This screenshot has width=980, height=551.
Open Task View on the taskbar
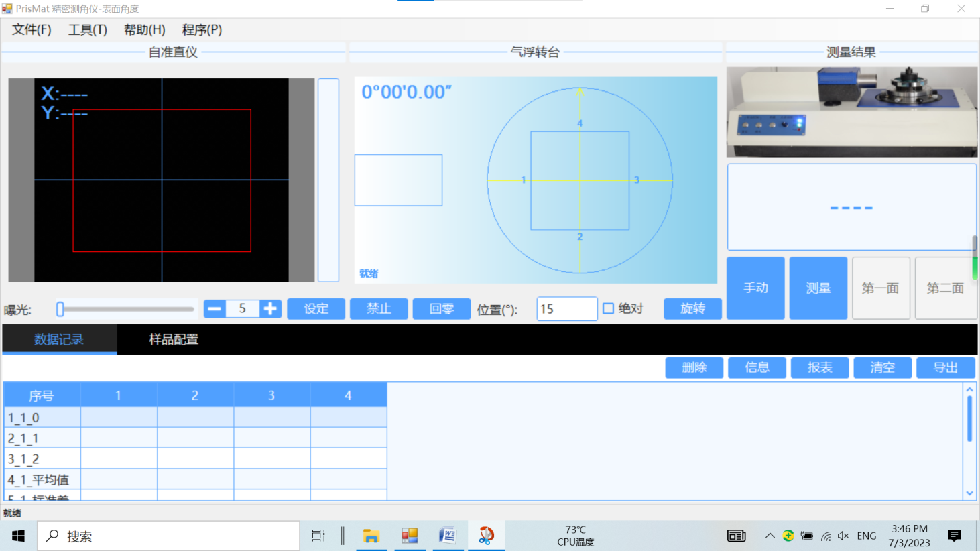pyautogui.click(x=318, y=536)
